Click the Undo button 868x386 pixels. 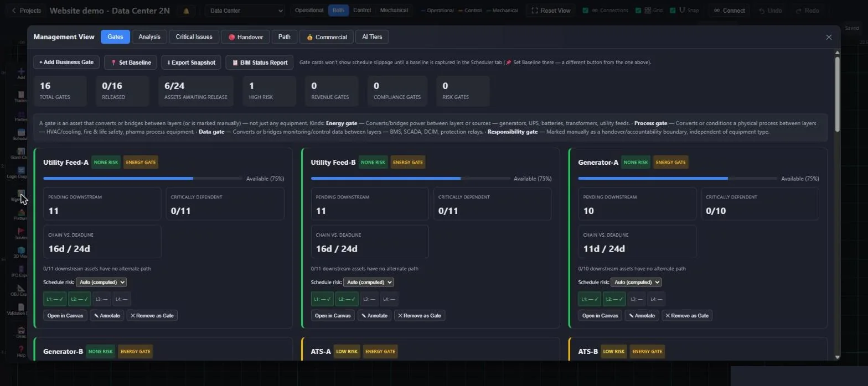[x=770, y=11]
